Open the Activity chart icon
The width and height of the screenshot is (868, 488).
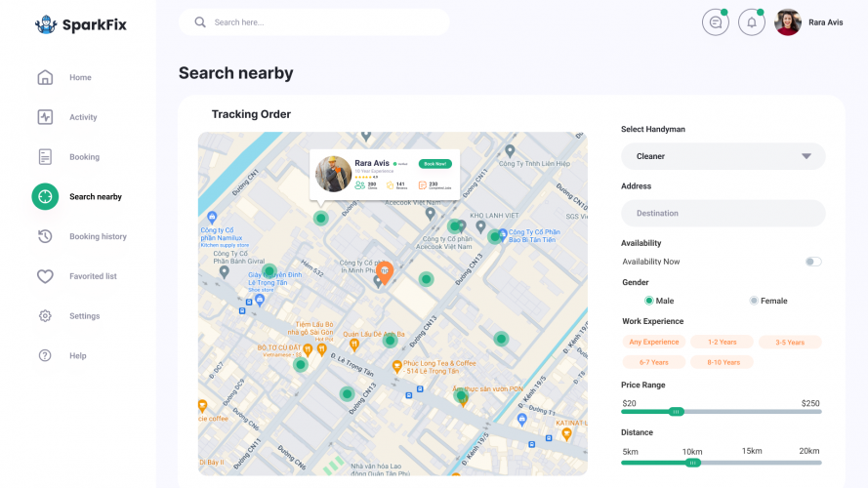pyautogui.click(x=45, y=117)
